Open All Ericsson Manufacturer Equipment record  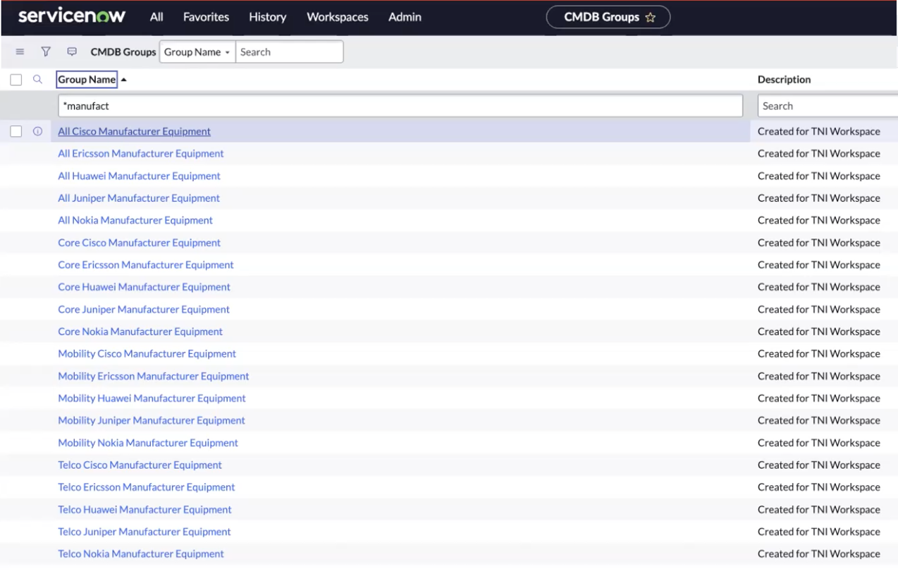tap(141, 154)
